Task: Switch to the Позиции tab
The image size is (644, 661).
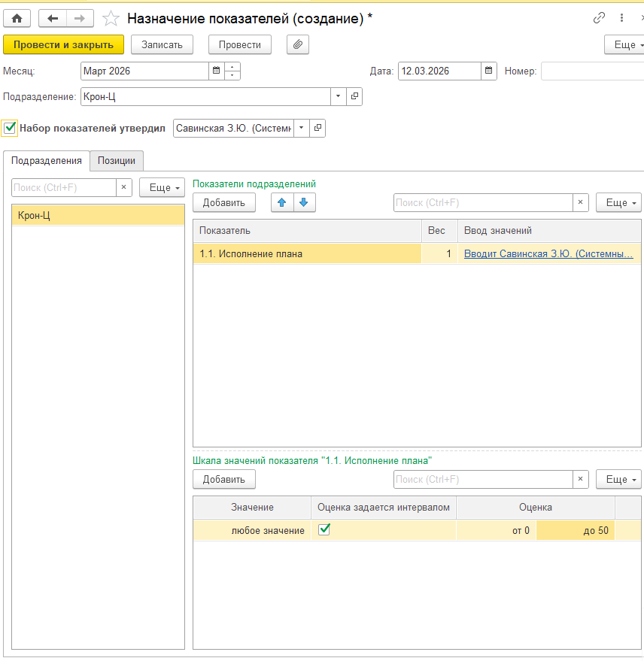Action: point(117,161)
